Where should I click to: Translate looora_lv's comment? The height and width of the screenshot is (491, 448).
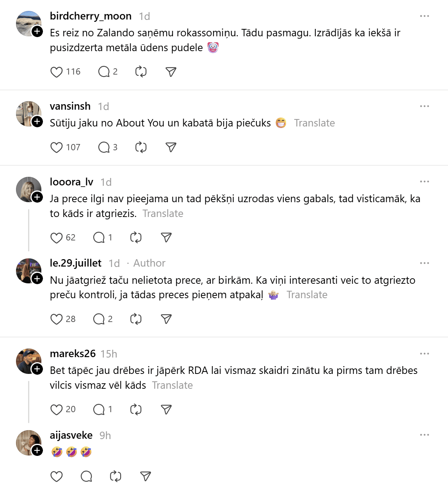coord(163,213)
